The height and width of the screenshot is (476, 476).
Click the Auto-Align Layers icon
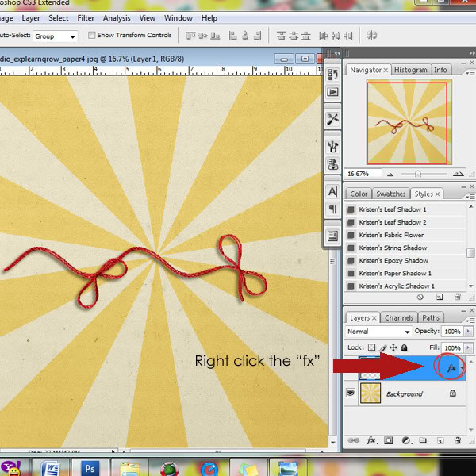(371, 36)
